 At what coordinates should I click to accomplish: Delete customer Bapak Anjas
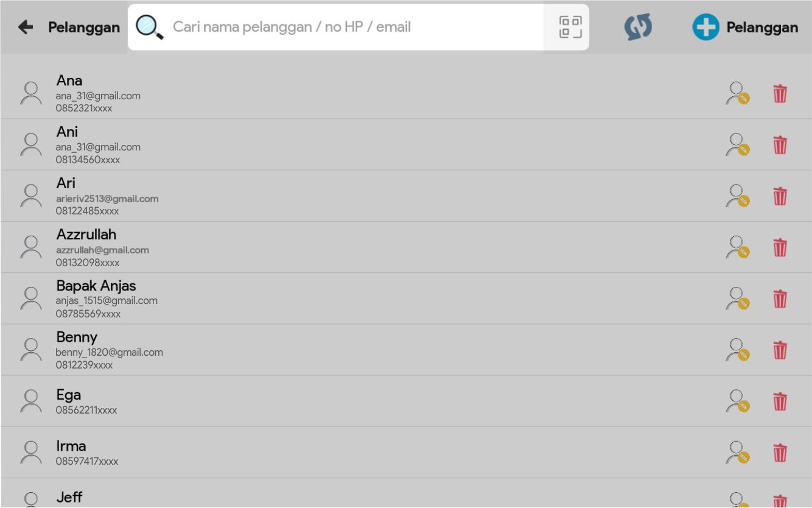coord(780,299)
